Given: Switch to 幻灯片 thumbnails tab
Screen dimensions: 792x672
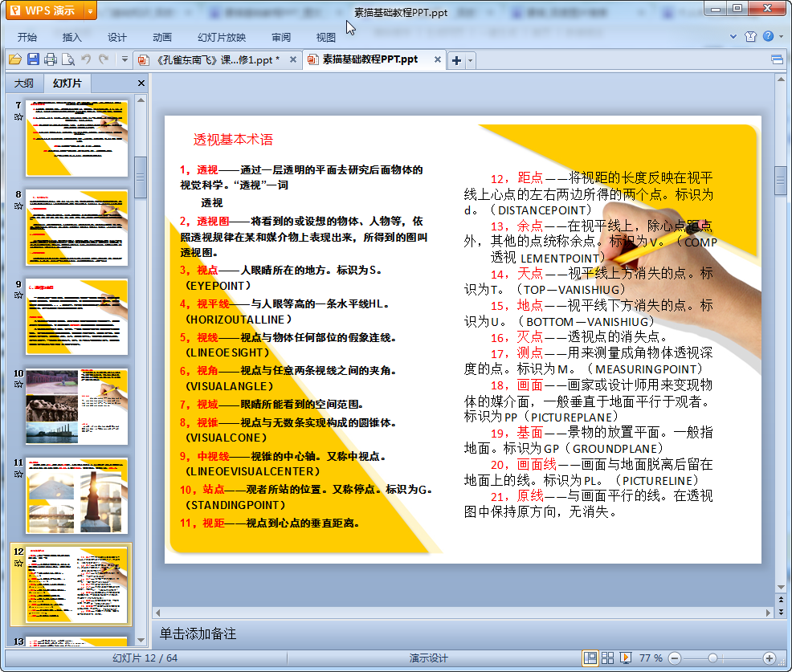Looking at the screenshot, I should [x=67, y=83].
